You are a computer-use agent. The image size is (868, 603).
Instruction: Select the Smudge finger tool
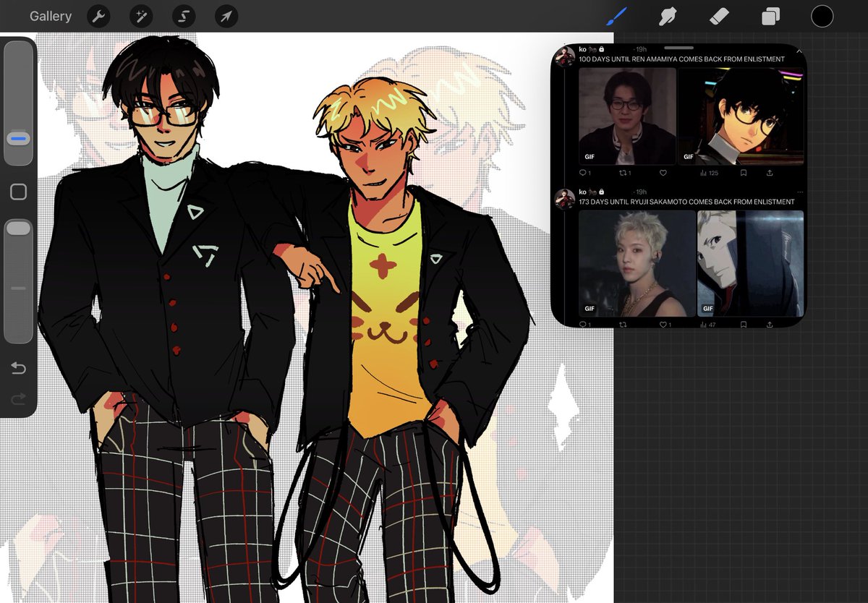pos(667,16)
